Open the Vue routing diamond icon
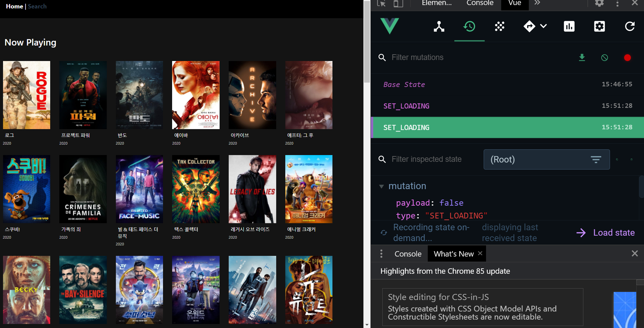Image resolution: width=644 pixels, height=328 pixels. coord(529,26)
